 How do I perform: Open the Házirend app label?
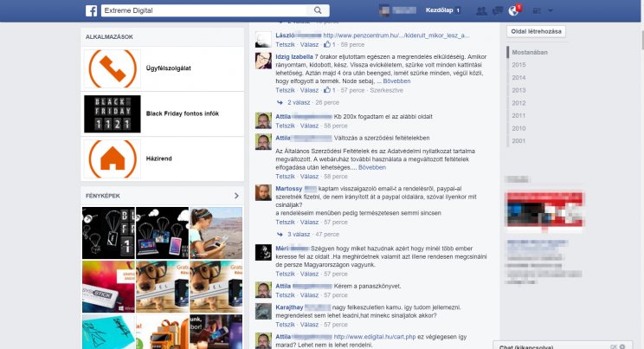click(x=159, y=158)
